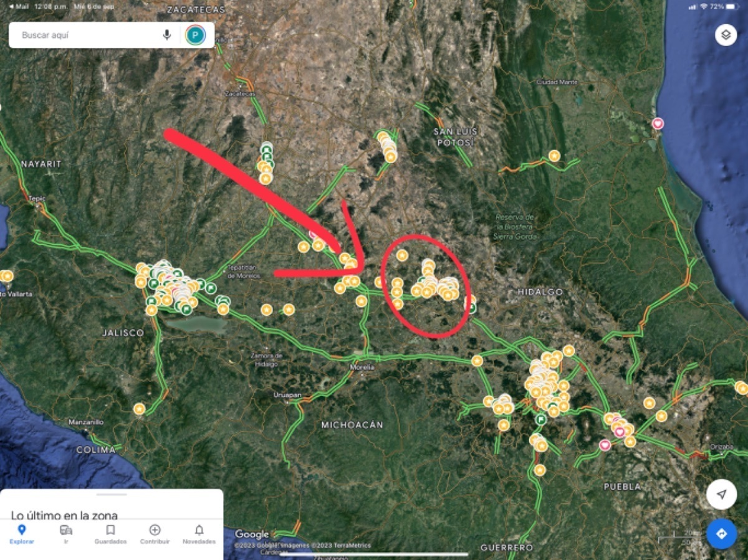Tap the pink heart marker west of Puebla
748x560 pixels.
[x=605, y=445]
